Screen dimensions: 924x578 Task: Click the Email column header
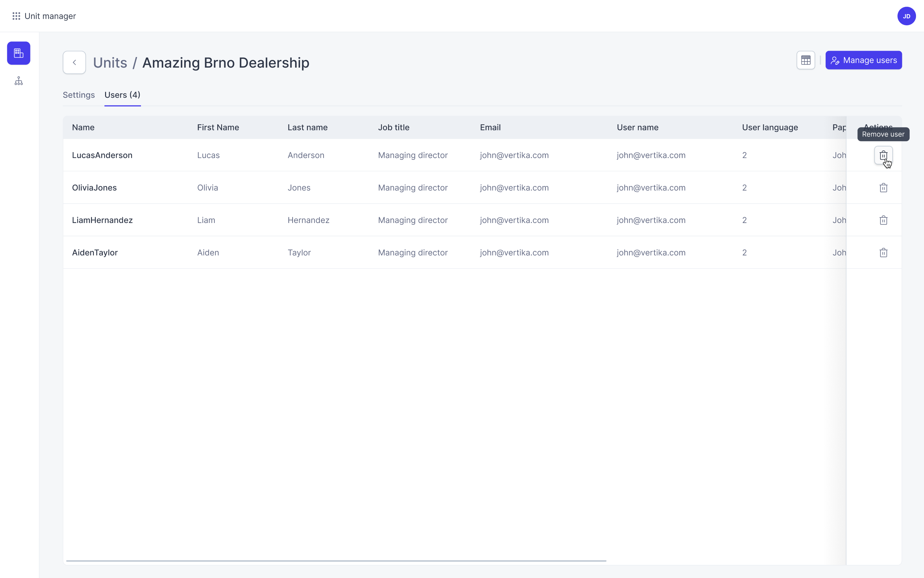(491, 127)
